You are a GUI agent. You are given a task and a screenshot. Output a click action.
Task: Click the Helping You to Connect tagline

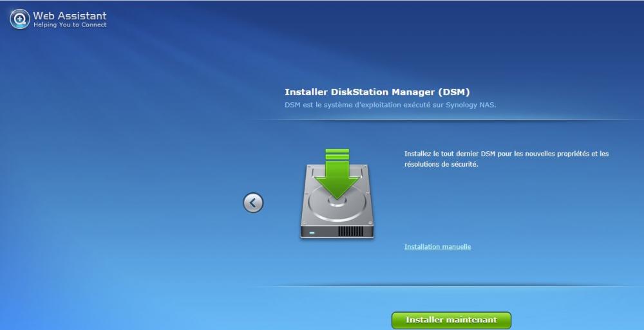click(70, 25)
